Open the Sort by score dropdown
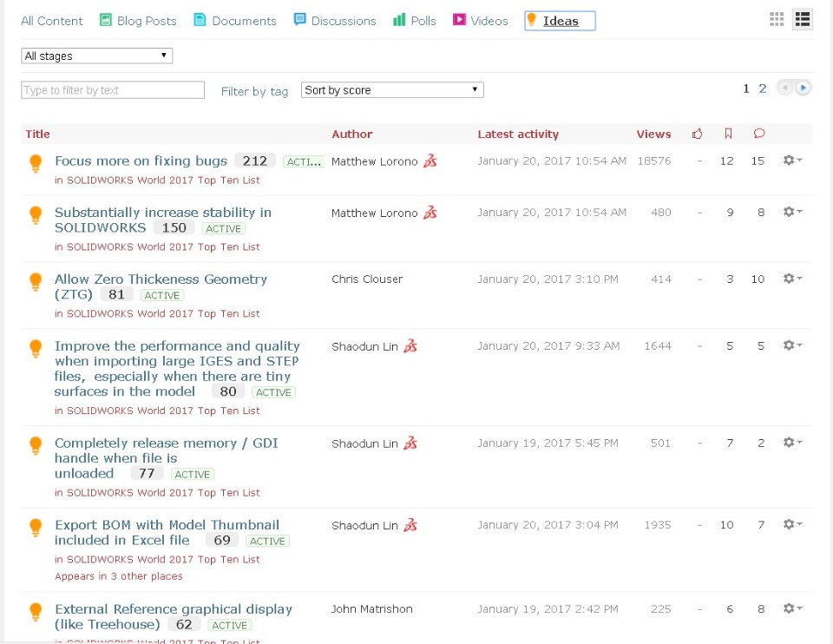The width and height of the screenshot is (833, 644). point(392,89)
